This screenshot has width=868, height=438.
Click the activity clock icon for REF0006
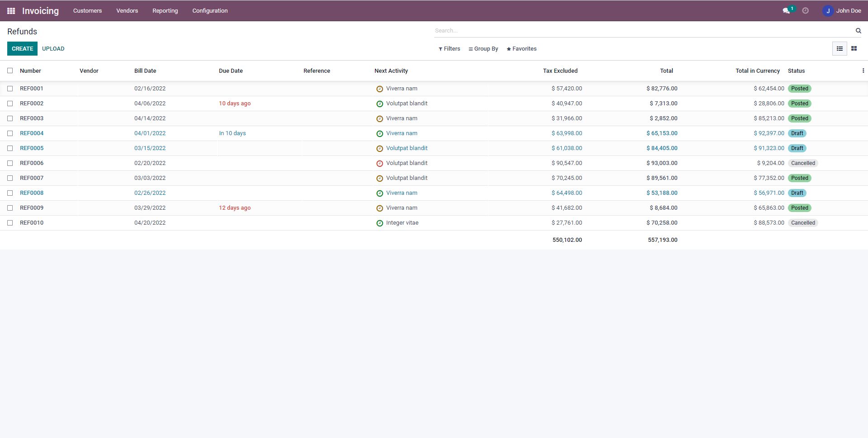(379, 164)
